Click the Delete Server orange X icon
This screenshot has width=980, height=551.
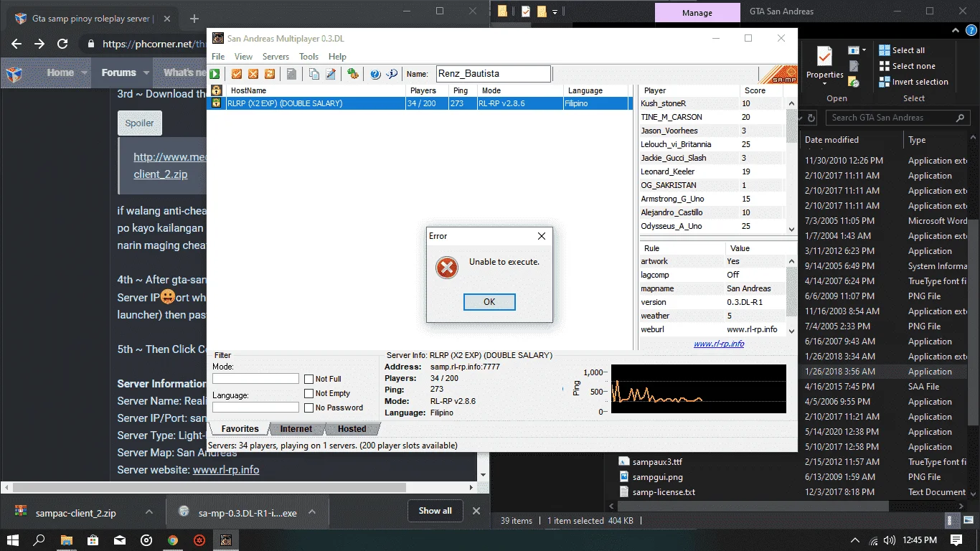point(253,74)
